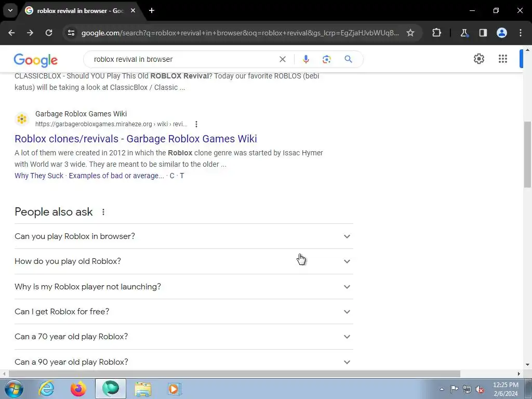532x399 pixels.
Task: Launch Internet Explorer from taskbar
Action: pyautogui.click(x=46, y=389)
